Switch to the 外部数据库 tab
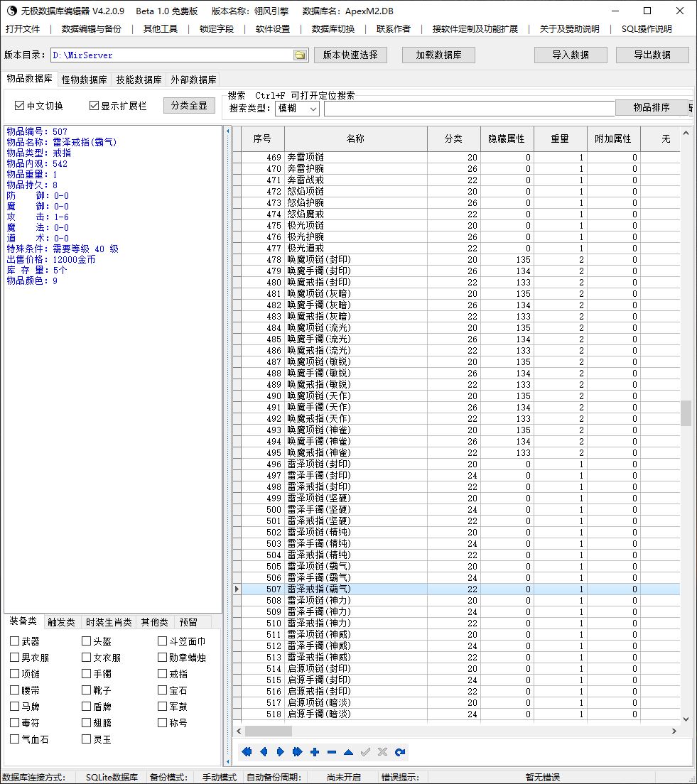The height and width of the screenshot is (784, 697). pyautogui.click(x=193, y=80)
